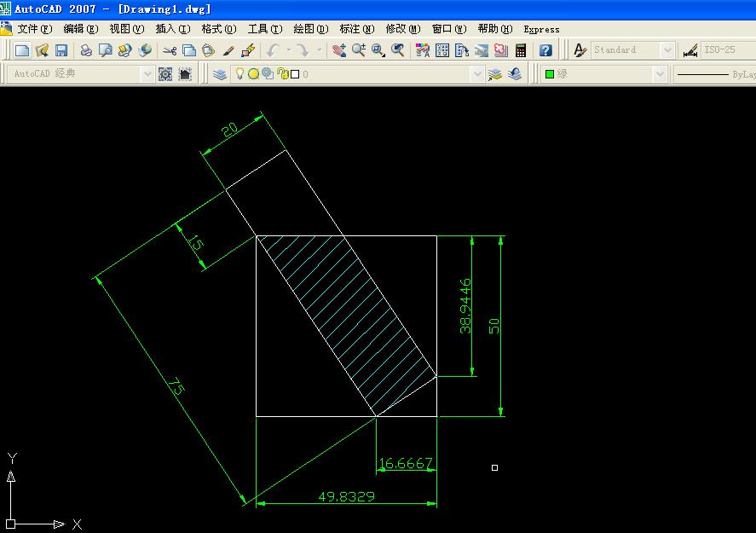
Task: Click layer 0 white color square
Action: tap(295, 74)
